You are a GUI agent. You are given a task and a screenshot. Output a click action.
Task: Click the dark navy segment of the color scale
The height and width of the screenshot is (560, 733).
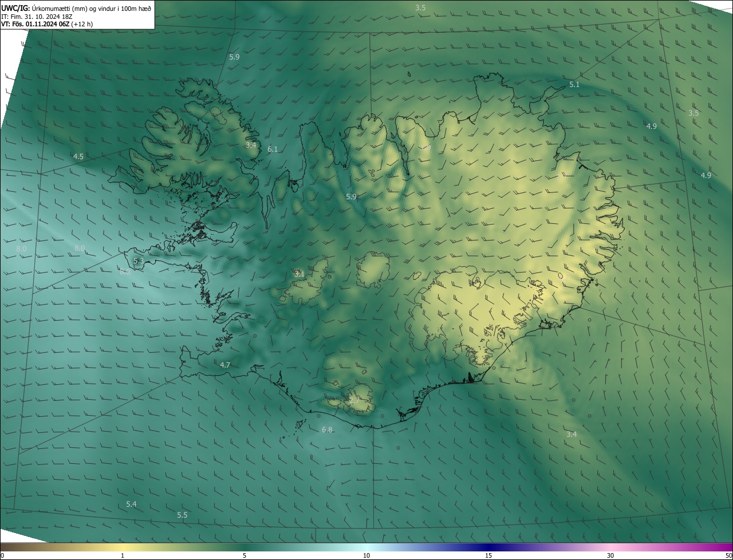(x=488, y=547)
